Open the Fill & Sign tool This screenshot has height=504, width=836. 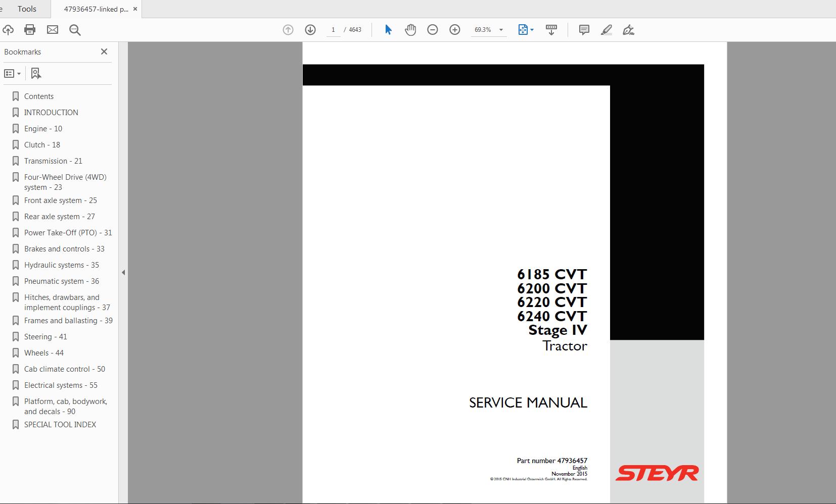628,30
